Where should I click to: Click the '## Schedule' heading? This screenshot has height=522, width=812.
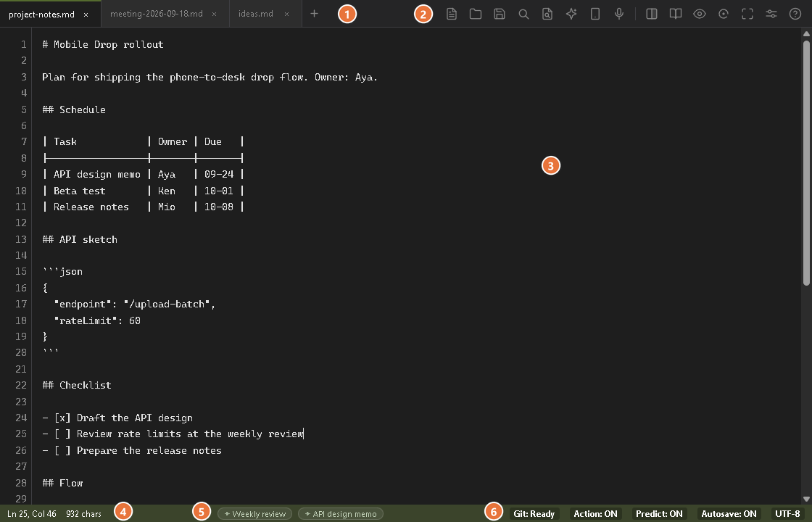point(74,109)
